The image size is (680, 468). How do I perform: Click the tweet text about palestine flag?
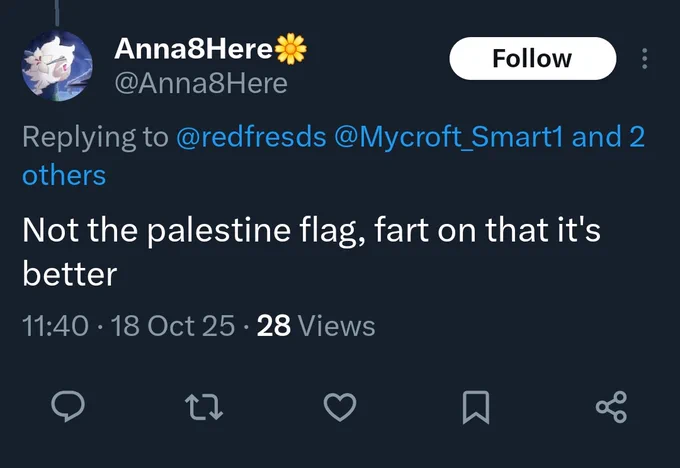[x=311, y=252]
